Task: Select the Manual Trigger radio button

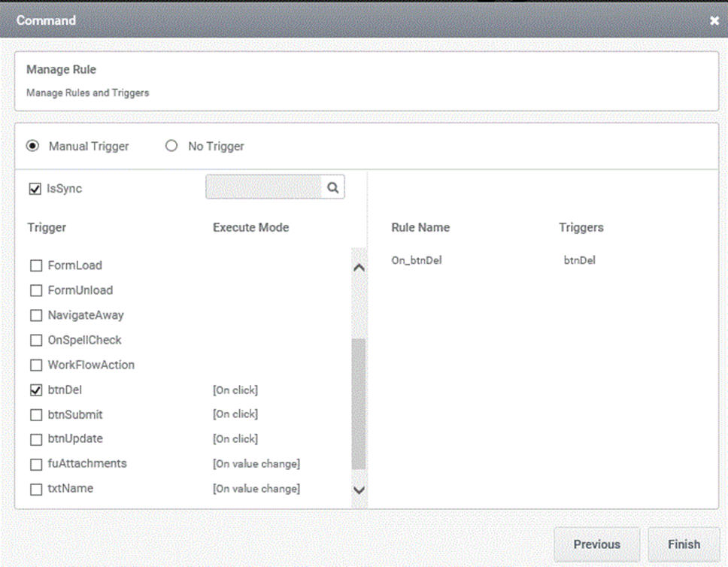Action: point(32,146)
